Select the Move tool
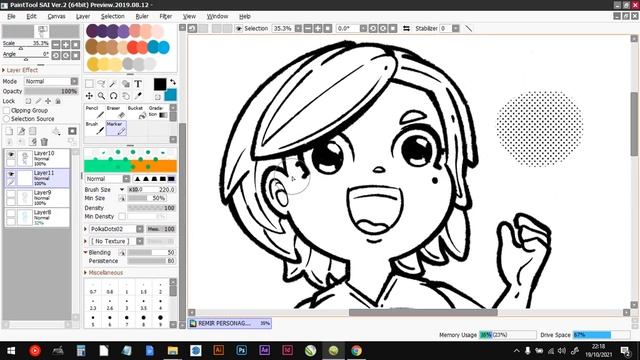The height and width of the screenshot is (360, 640). pyautogui.click(x=89, y=96)
